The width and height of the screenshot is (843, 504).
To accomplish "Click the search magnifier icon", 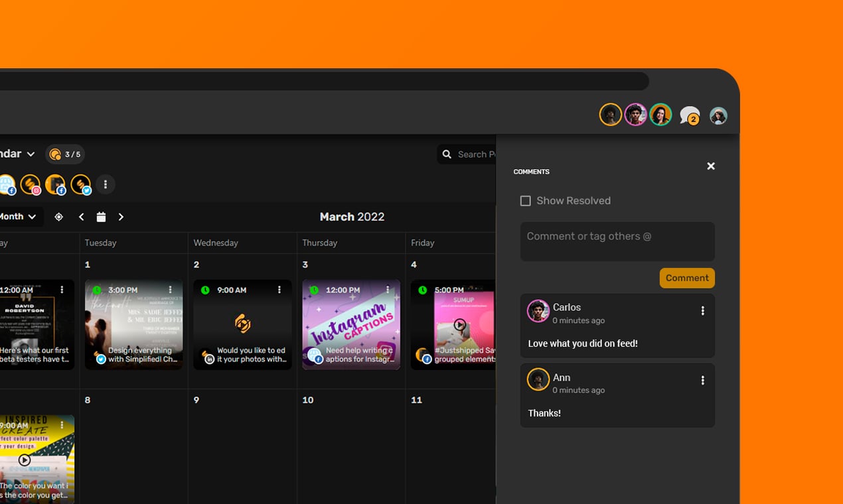I will click(447, 155).
